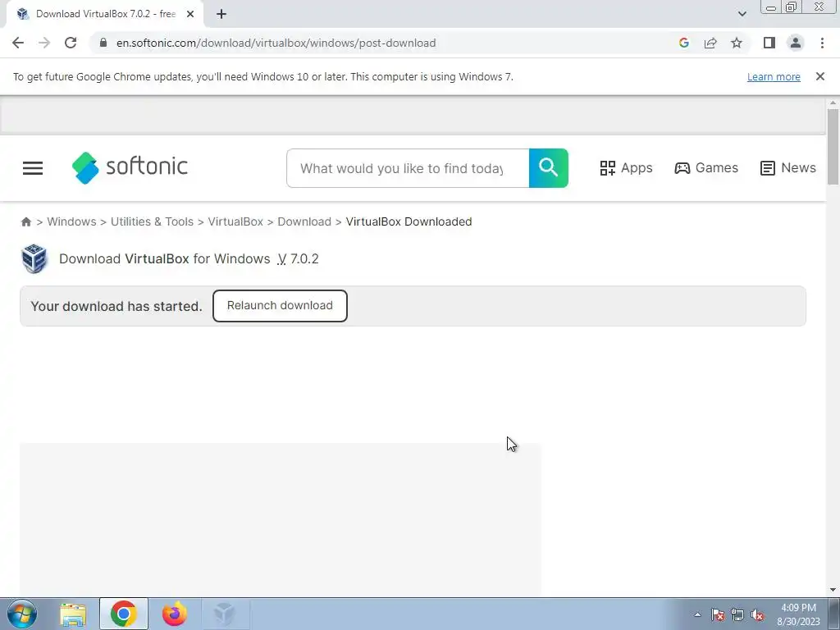Open the Windows Start menu
The image size is (840, 630).
pos(22,614)
